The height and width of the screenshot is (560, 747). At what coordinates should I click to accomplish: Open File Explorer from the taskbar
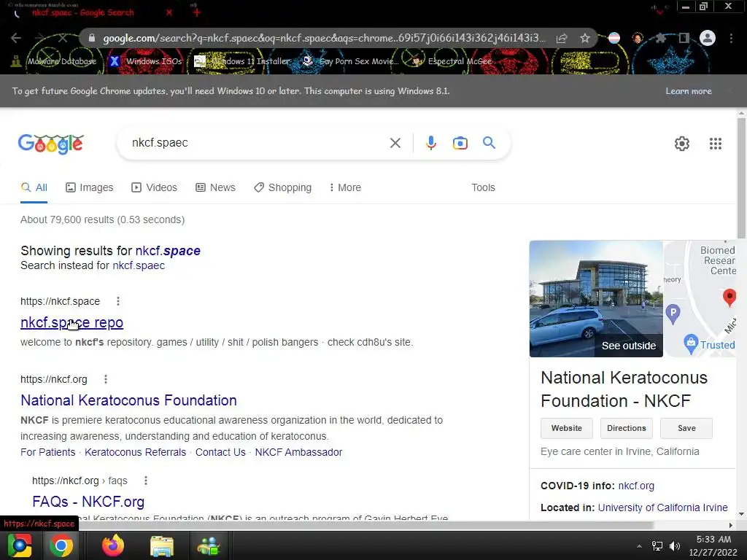click(162, 545)
